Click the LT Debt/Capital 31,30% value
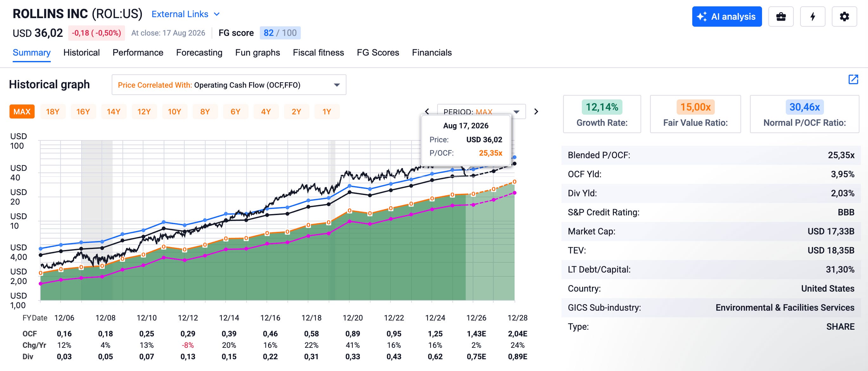The image size is (868, 371). pyautogui.click(x=840, y=269)
